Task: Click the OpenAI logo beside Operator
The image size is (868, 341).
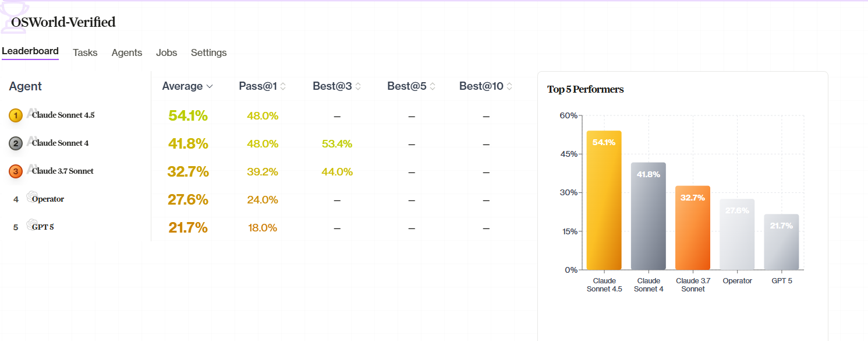Action: (31, 196)
